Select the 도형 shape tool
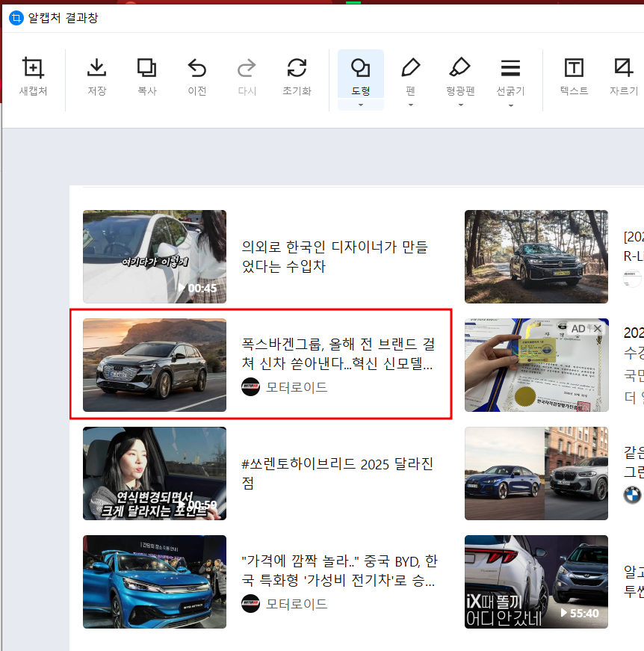The height and width of the screenshot is (651, 644). pos(361,74)
